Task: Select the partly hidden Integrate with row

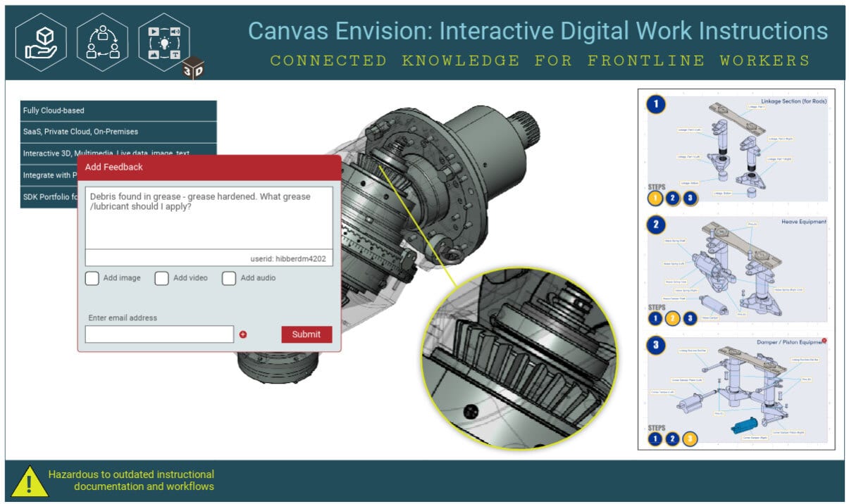Action: (49, 175)
